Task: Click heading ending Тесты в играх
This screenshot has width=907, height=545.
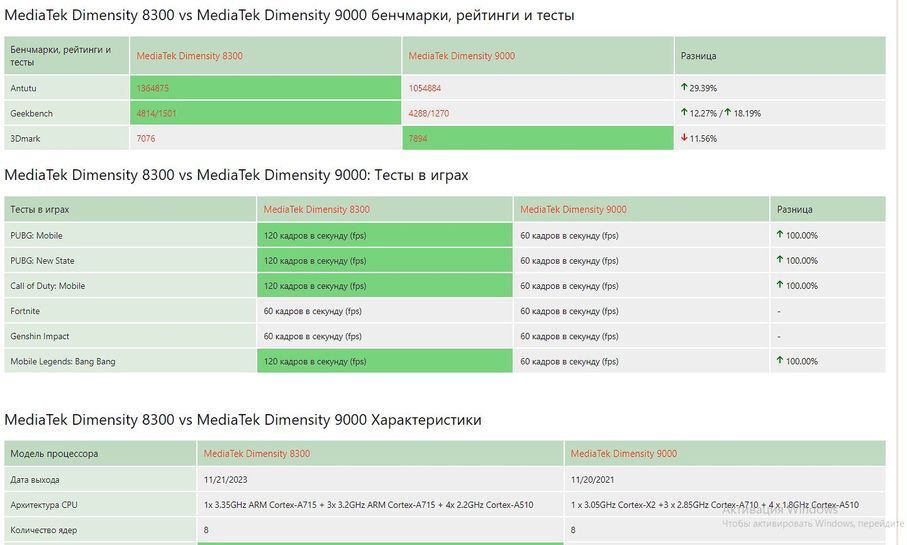Action: pyautogui.click(x=236, y=175)
